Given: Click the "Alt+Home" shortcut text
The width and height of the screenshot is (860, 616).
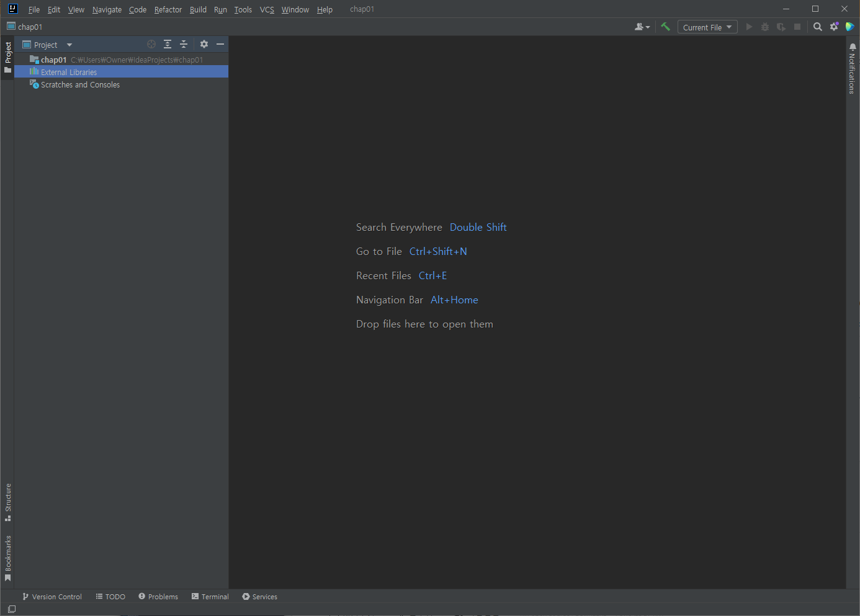Looking at the screenshot, I should click(454, 300).
